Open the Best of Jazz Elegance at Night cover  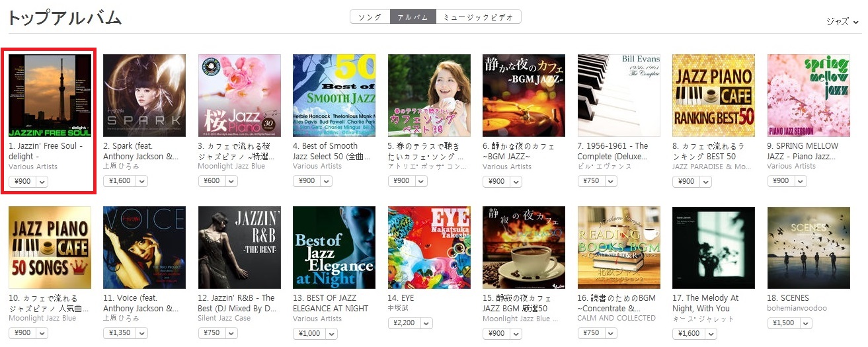coord(334,247)
